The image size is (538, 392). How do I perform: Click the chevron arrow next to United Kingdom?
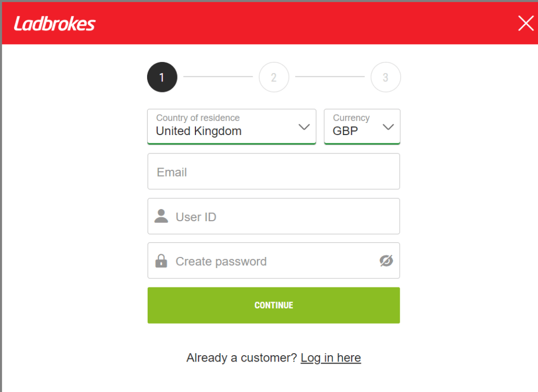pyautogui.click(x=304, y=127)
